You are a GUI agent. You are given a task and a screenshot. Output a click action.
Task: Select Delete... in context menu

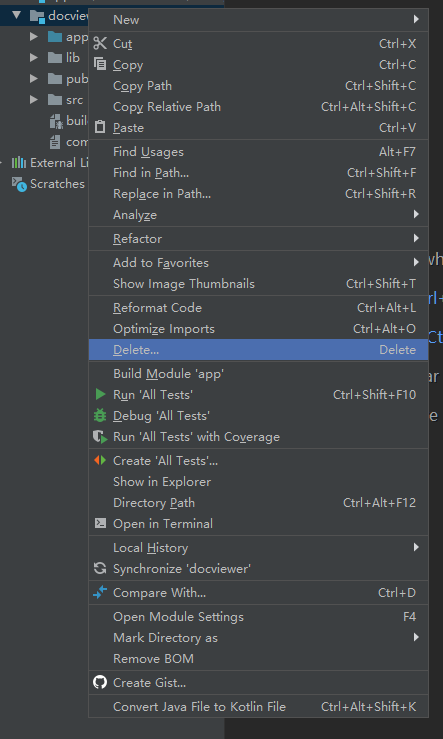[258, 350]
